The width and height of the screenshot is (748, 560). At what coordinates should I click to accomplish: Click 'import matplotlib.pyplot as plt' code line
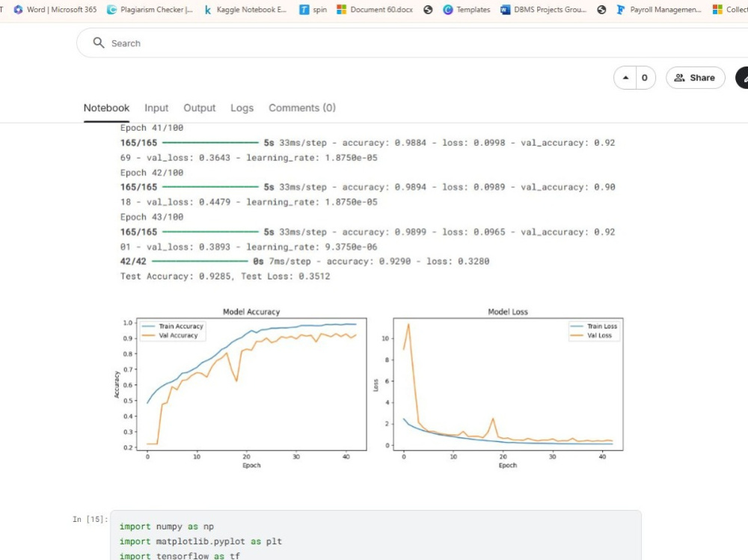[x=200, y=541]
